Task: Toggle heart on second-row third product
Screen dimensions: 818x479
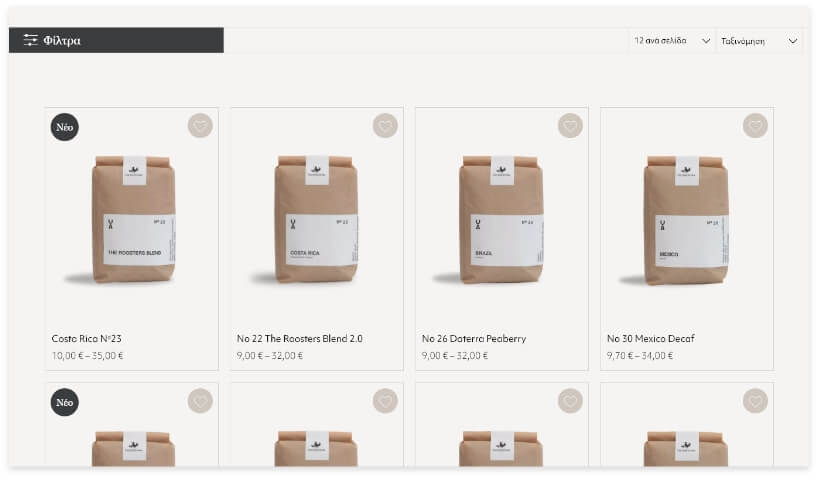Action: click(x=570, y=401)
